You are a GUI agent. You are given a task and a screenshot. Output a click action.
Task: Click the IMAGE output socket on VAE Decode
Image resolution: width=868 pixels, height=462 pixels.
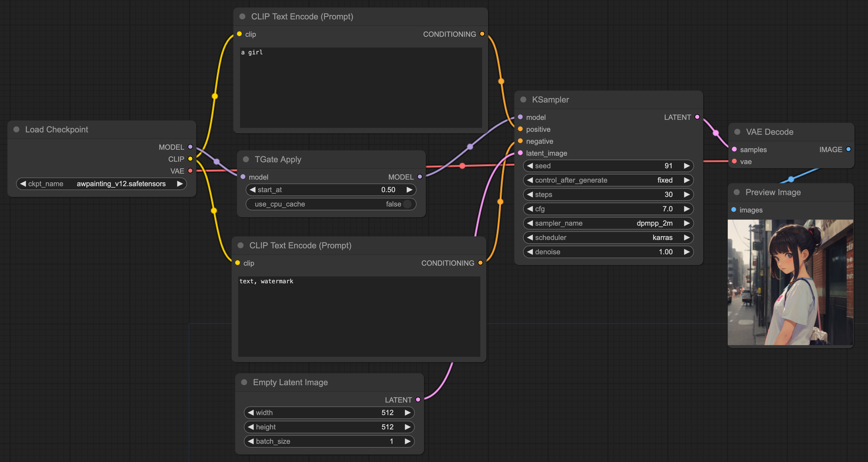pyautogui.click(x=849, y=149)
